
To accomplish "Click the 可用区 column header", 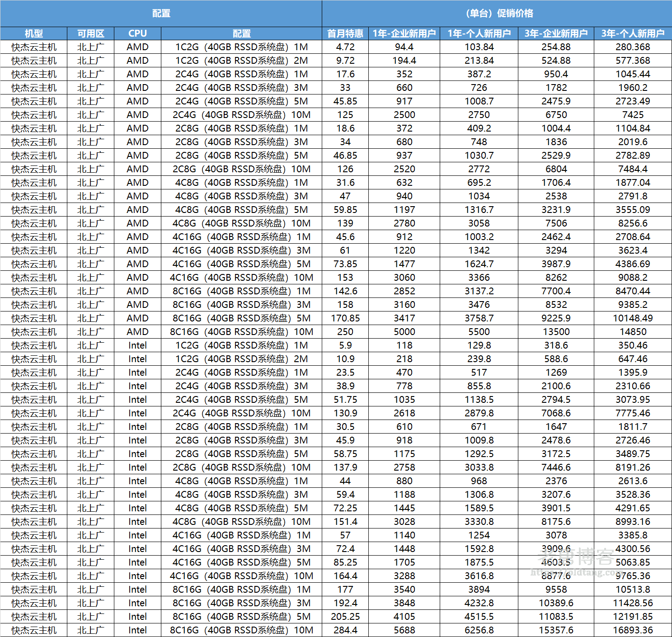I will coord(90,33).
